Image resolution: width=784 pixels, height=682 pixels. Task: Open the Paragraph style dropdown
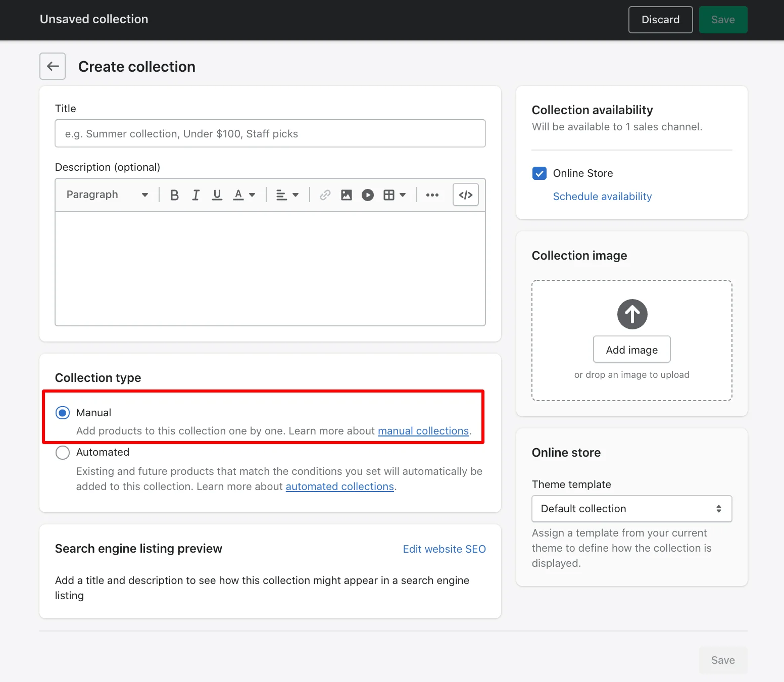point(107,195)
